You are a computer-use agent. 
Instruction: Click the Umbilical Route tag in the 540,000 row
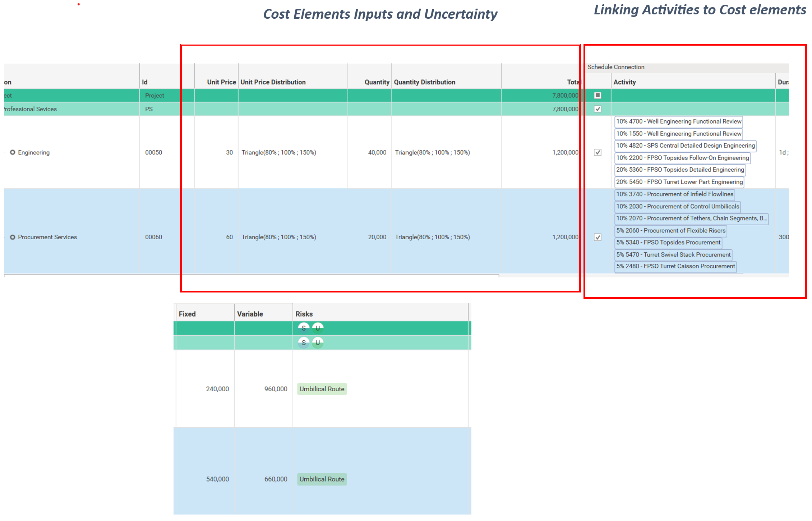tap(322, 479)
